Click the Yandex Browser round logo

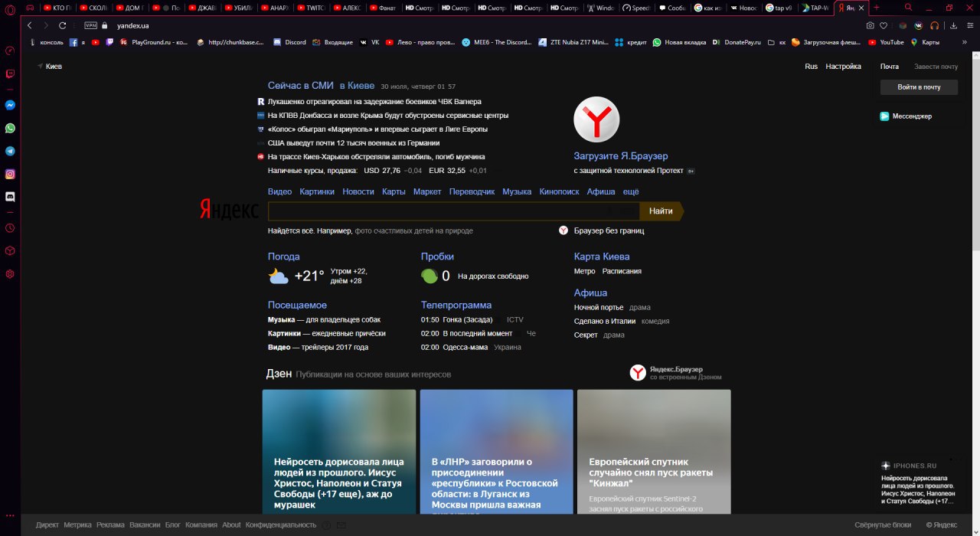596,119
